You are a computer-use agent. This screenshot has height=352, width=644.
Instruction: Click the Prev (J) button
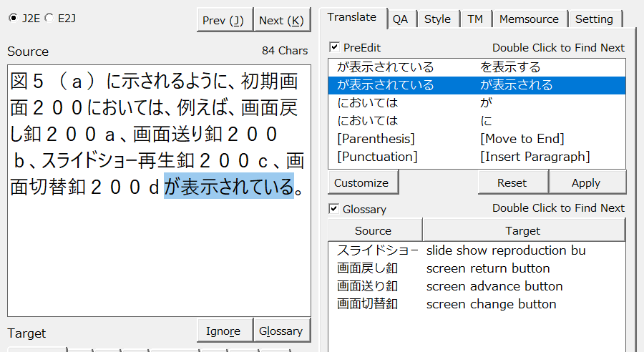224,20
